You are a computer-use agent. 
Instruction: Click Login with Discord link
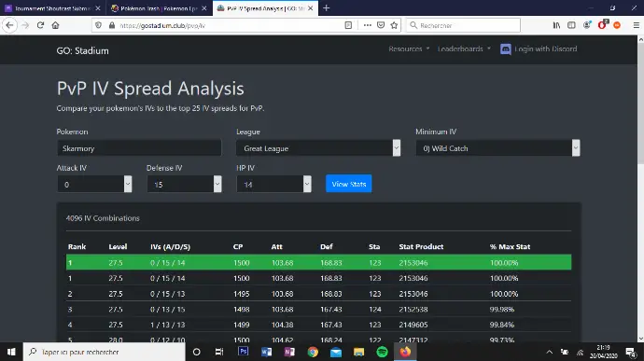pyautogui.click(x=539, y=49)
